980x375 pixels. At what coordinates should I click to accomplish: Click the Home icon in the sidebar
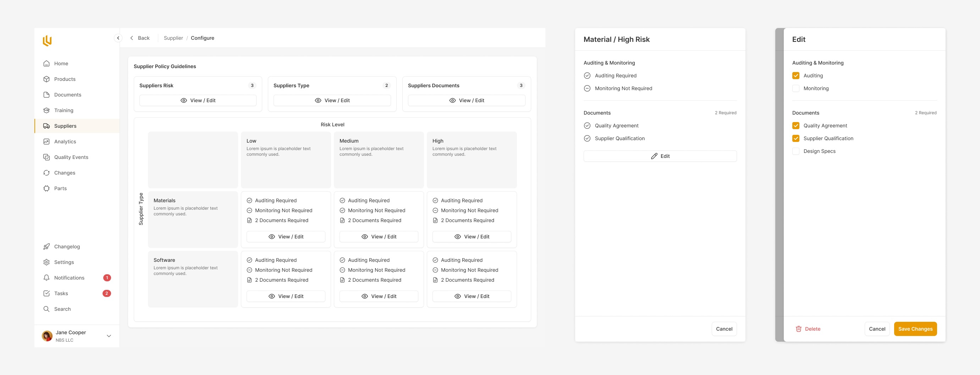click(x=46, y=64)
